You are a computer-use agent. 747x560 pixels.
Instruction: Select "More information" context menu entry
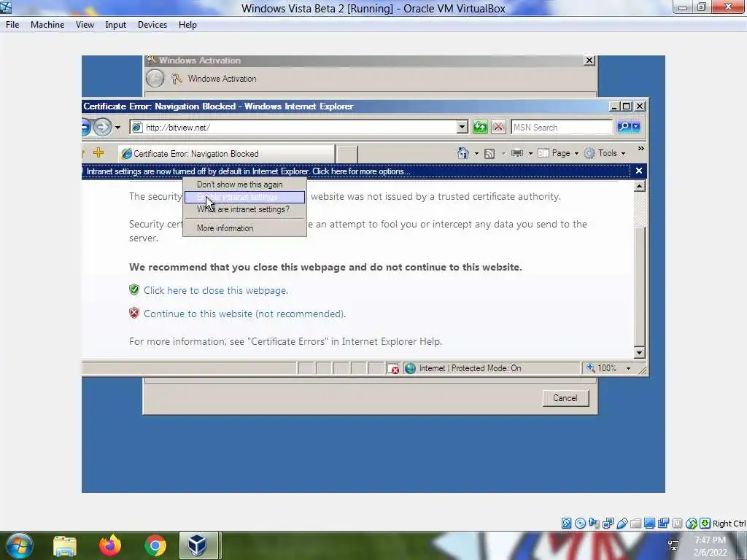pyautogui.click(x=244, y=228)
